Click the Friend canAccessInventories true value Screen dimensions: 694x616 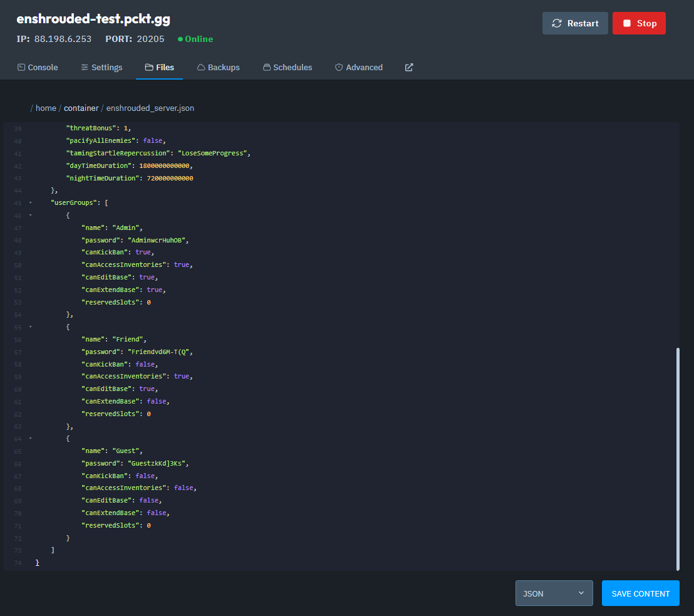(182, 376)
